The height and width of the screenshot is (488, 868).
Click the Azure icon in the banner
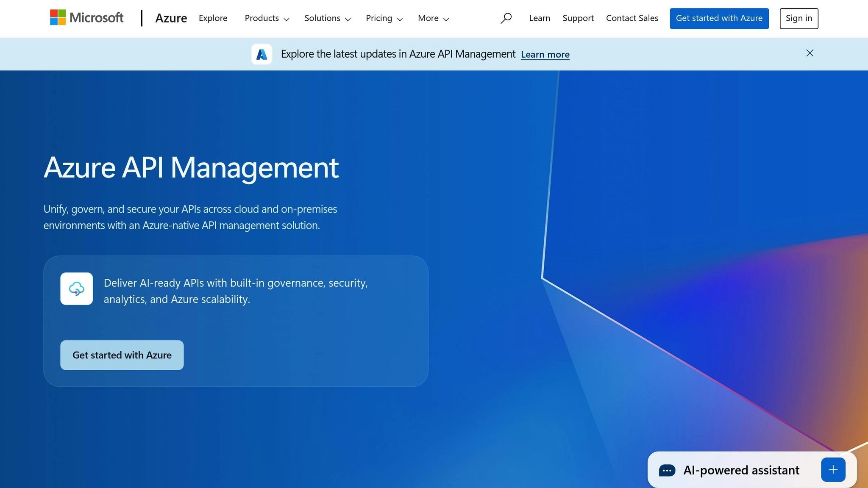click(262, 54)
